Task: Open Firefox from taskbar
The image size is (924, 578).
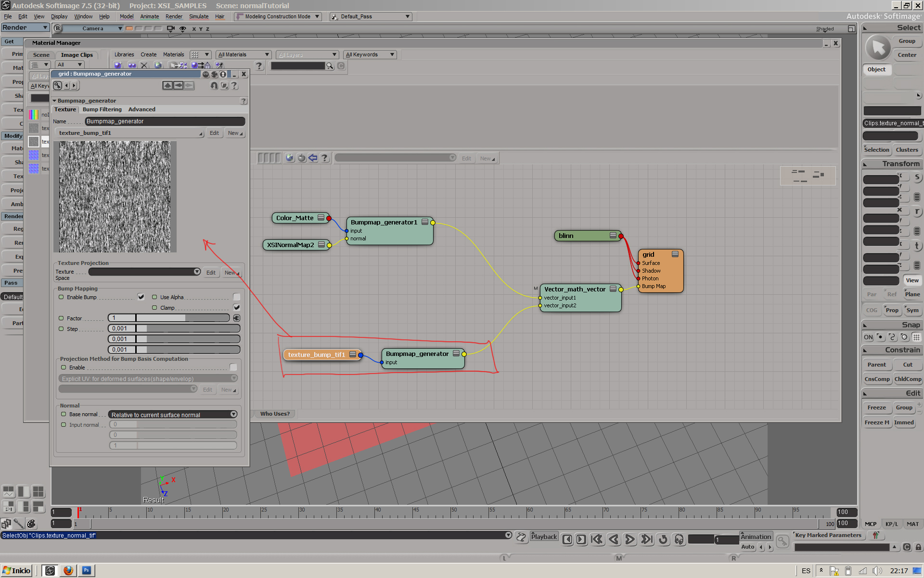Action: tap(68, 570)
